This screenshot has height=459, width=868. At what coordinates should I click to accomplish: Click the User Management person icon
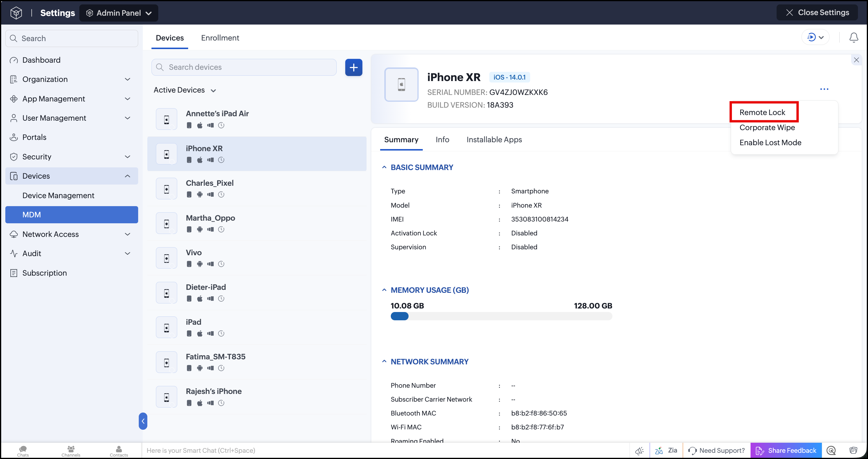pos(14,118)
